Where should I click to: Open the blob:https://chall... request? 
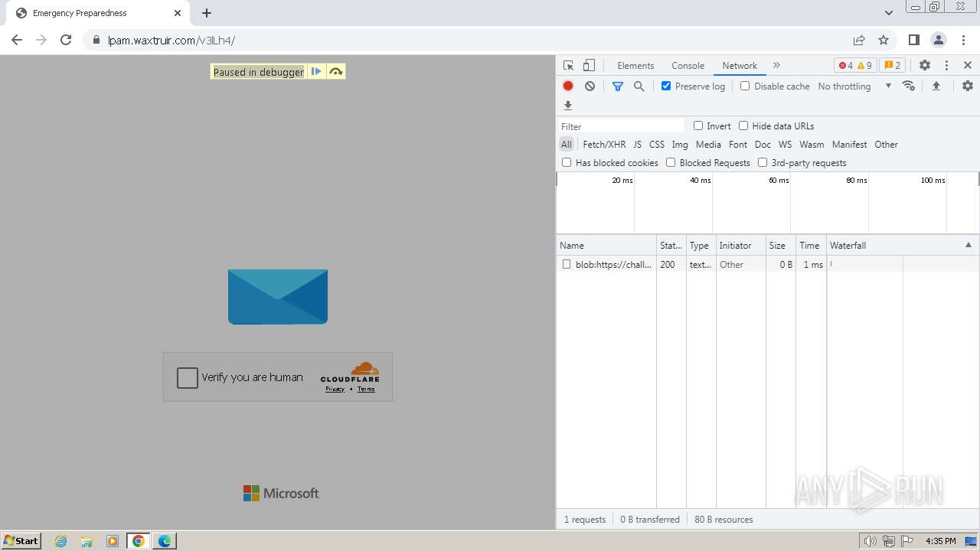point(613,264)
